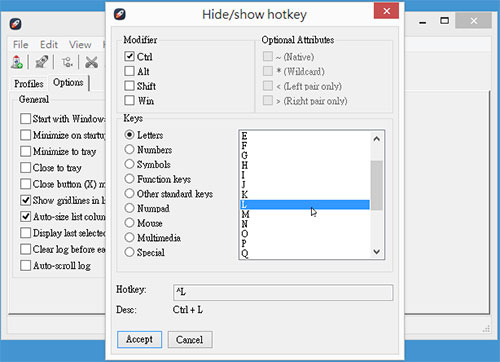
Task: Click the keys list scrollbar thumb
Action: [x=377, y=185]
